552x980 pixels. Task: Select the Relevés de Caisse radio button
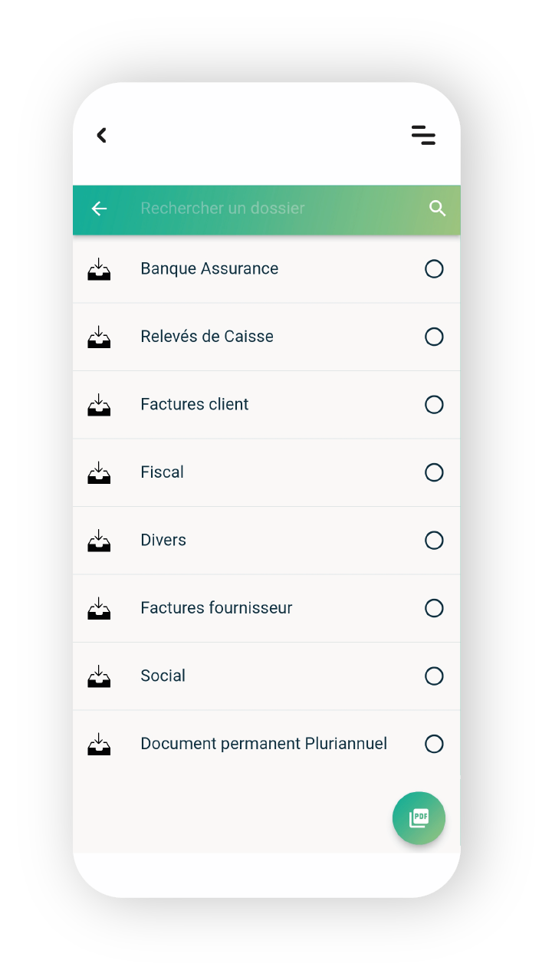click(x=434, y=337)
